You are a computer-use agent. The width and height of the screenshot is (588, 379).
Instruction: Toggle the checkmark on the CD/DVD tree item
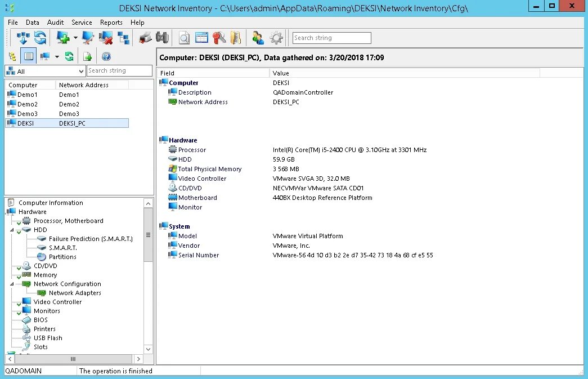pyautogui.click(x=19, y=268)
